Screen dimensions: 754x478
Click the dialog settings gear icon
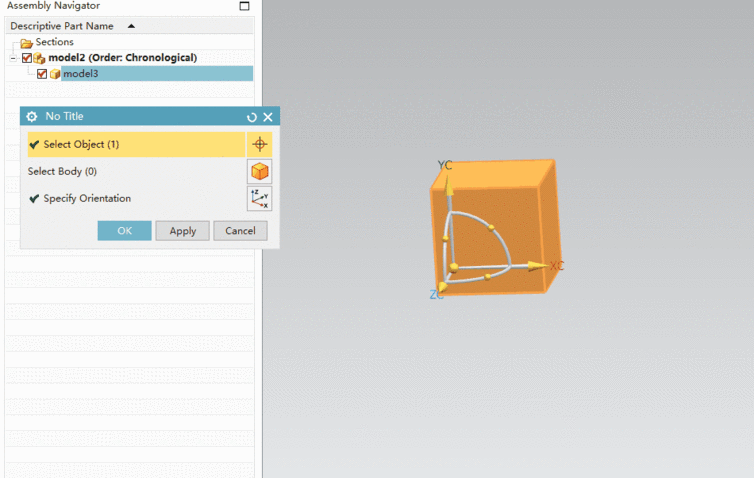[32, 116]
